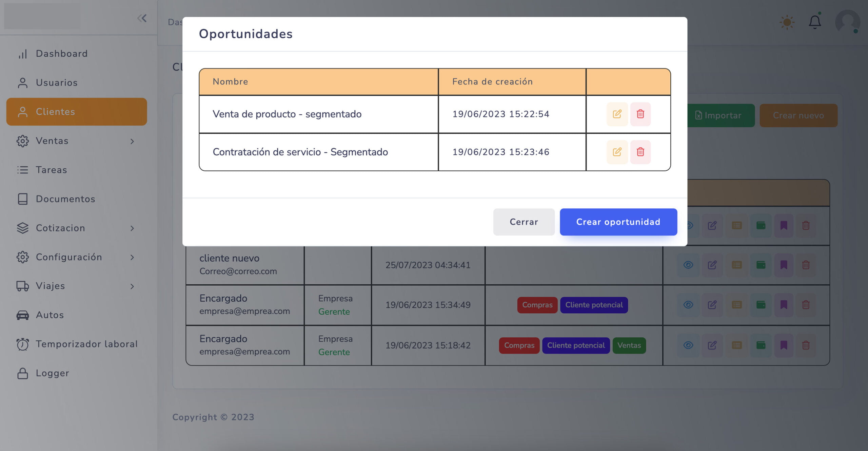The image size is (868, 451).
Task: Open wallet icon for Encargado 15:18:42 row
Action: (x=761, y=345)
